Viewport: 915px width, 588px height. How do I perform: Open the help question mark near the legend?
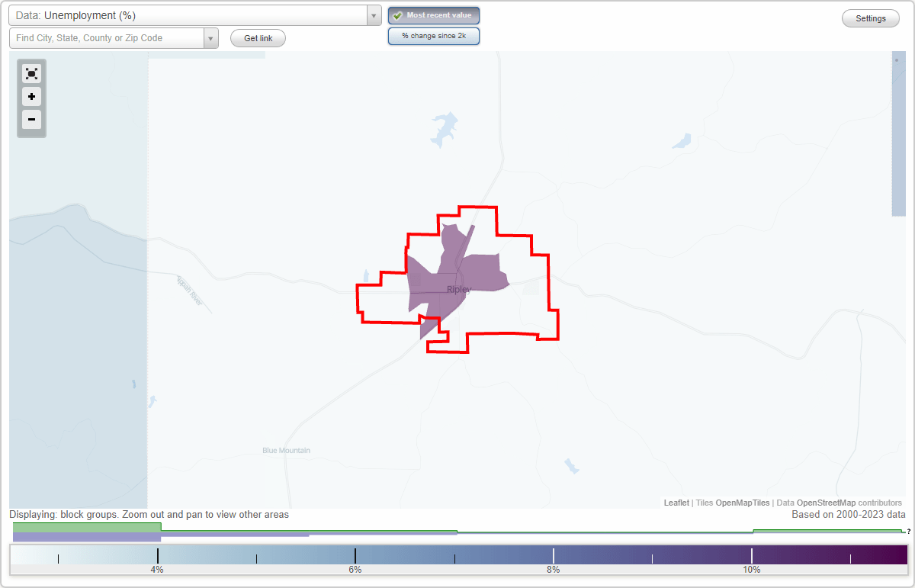click(x=909, y=531)
